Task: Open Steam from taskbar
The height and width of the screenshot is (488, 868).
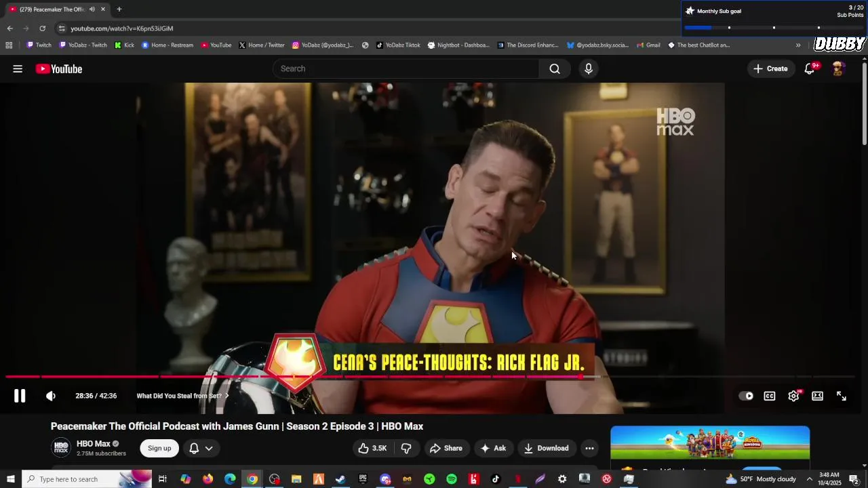Action: (x=340, y=479)
